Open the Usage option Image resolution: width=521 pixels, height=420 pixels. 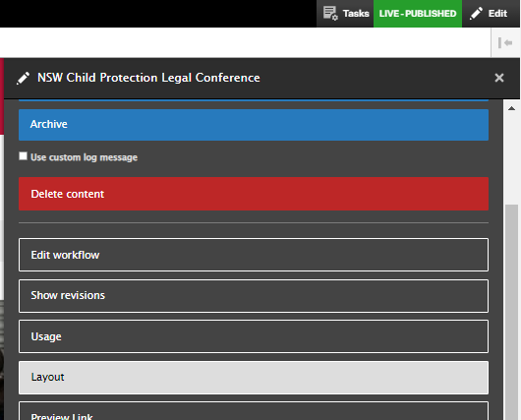254,336
